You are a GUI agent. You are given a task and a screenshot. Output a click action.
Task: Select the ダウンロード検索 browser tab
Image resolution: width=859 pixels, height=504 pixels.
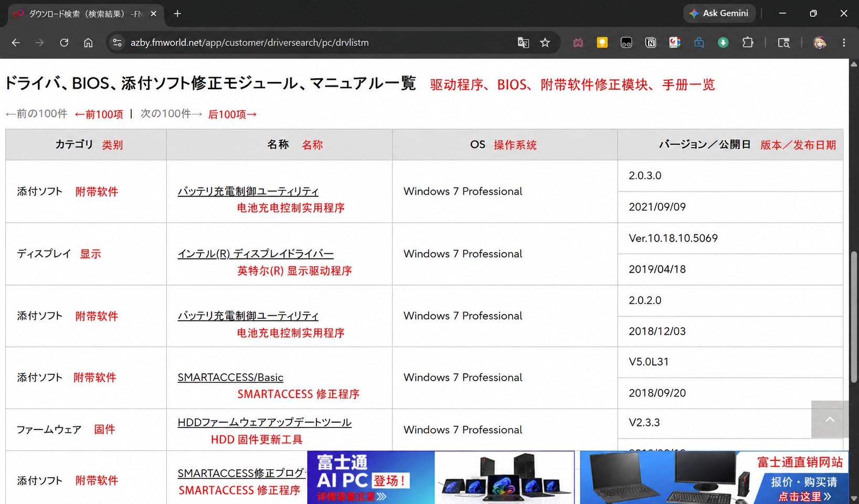click(86, 14)
